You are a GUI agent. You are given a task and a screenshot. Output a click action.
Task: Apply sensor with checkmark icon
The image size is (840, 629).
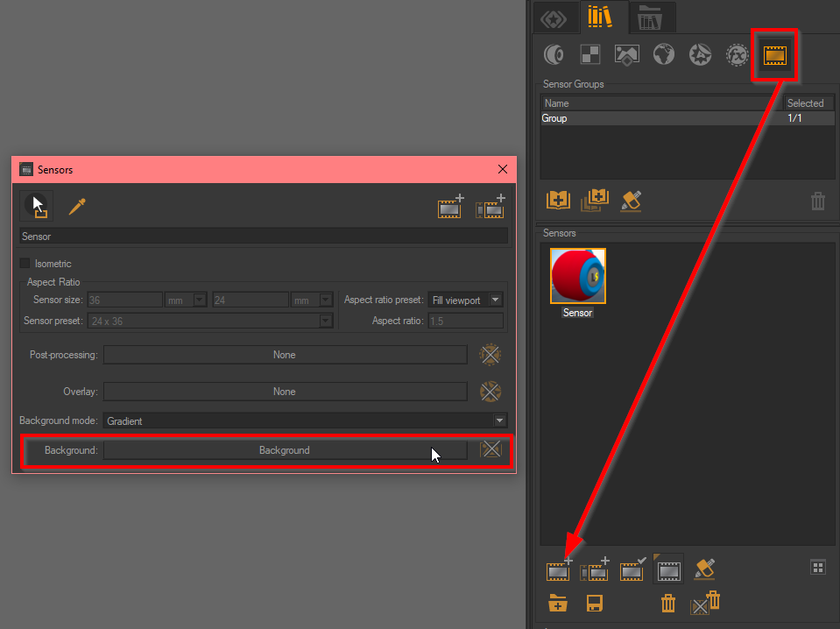click(x=632, y=569)
